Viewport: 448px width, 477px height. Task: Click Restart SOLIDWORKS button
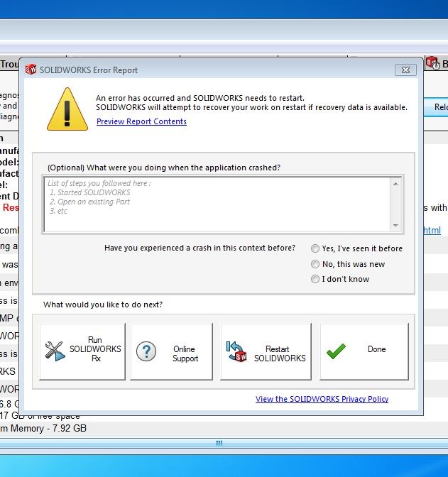(266, 351)
